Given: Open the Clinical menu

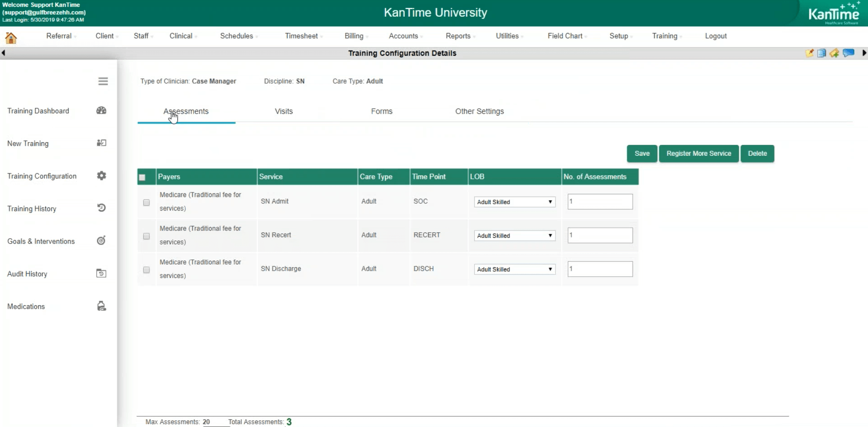Looking at the screenshot, I should [183, 36].
